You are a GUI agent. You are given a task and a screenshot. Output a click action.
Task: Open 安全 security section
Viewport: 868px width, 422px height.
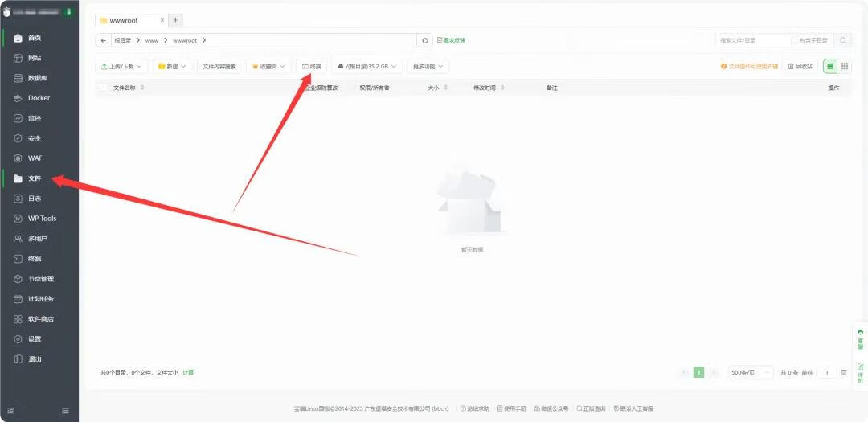(35, 138)
